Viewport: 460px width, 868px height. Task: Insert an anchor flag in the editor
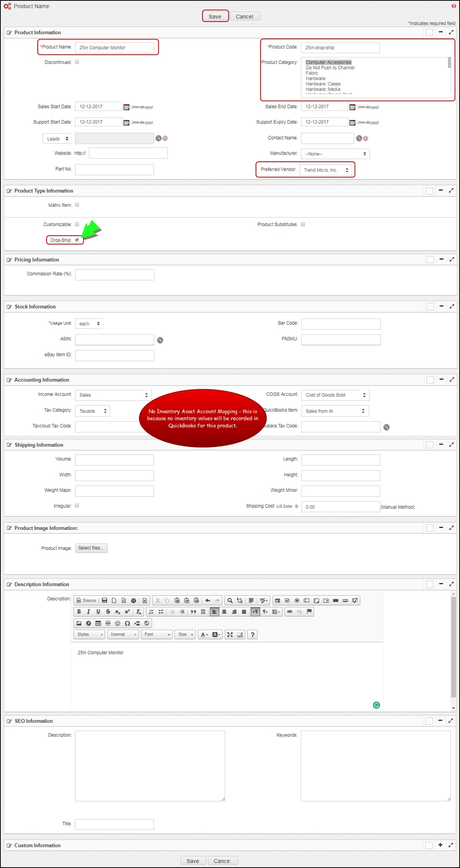pos(309,612)
